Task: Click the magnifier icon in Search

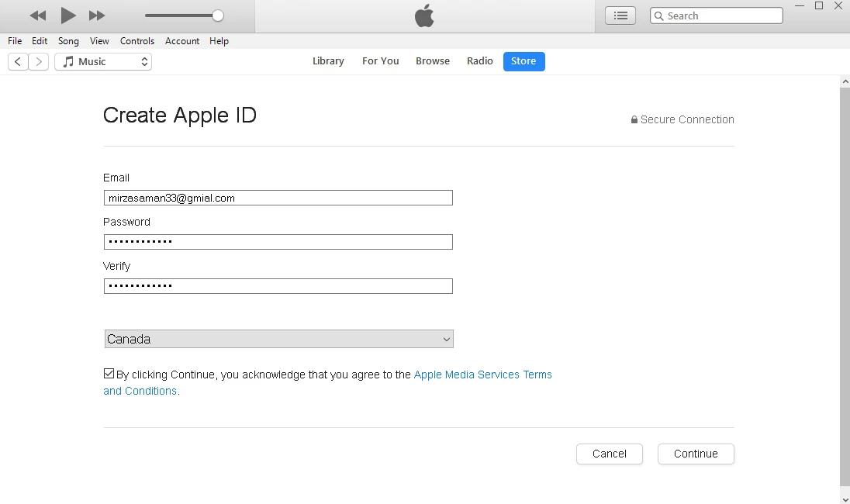Action: point(658,16)
